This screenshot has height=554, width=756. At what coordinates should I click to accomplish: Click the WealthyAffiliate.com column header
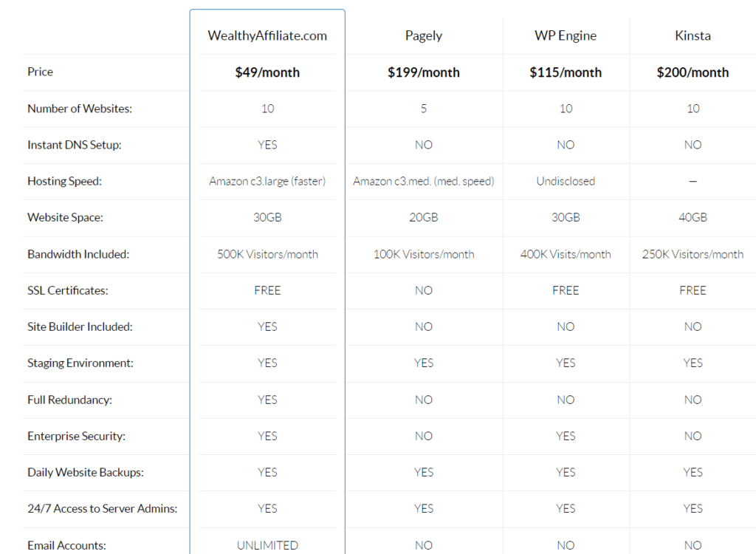click(x=267, y=35)
